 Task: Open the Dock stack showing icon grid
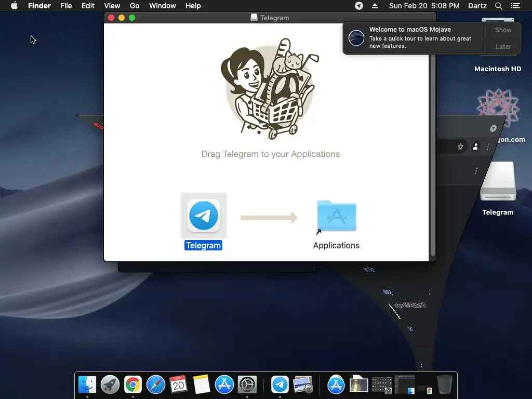click(x=382, y=385)
